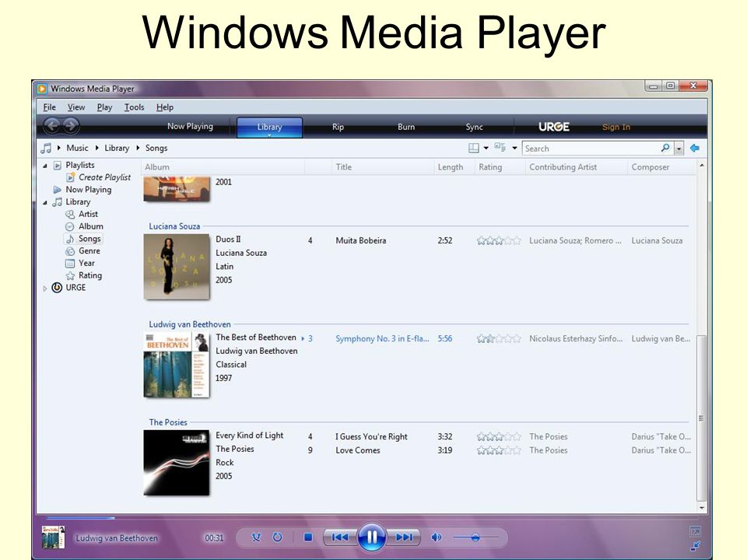Switch to the Burn tab
This screenshot has width=747, height=560.
click(406, 127)
